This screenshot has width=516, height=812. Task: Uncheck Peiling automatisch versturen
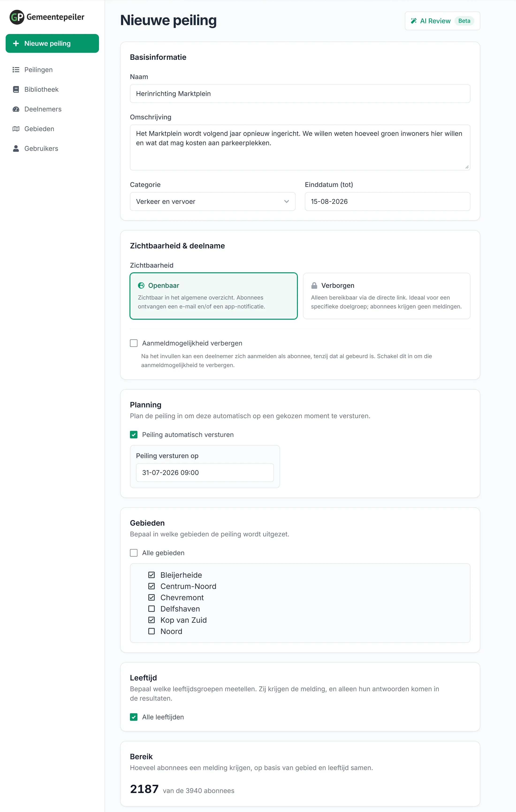point(134,435)
